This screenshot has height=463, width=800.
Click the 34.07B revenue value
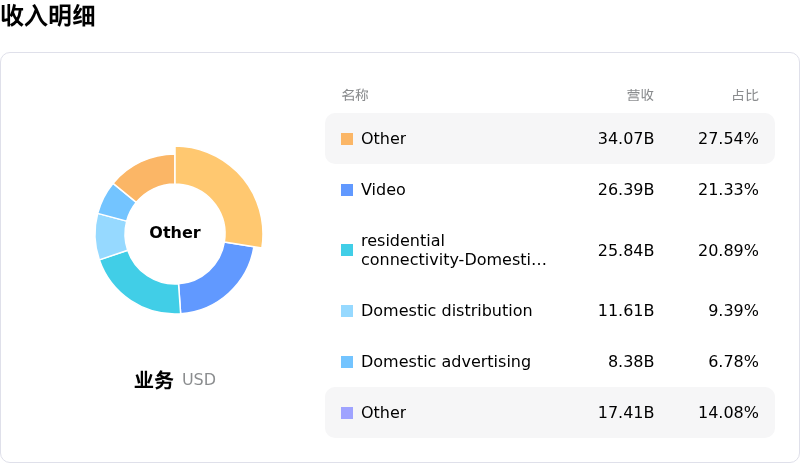(626, 139)
